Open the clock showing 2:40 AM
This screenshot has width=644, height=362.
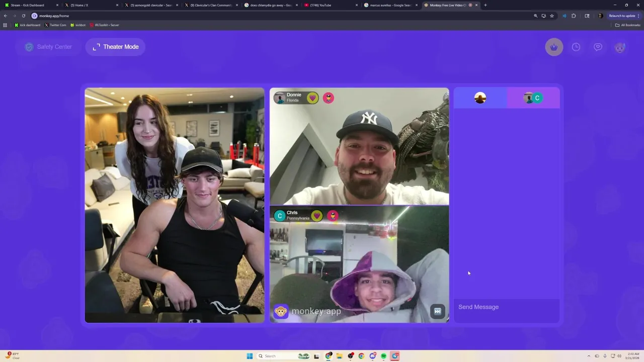(x=632, y=356)
